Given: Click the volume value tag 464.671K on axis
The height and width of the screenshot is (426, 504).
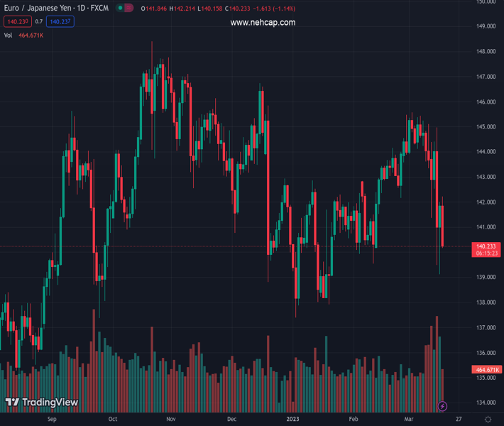Looking at the screenshot, I should pyautogui.click(x=486, y=370).
